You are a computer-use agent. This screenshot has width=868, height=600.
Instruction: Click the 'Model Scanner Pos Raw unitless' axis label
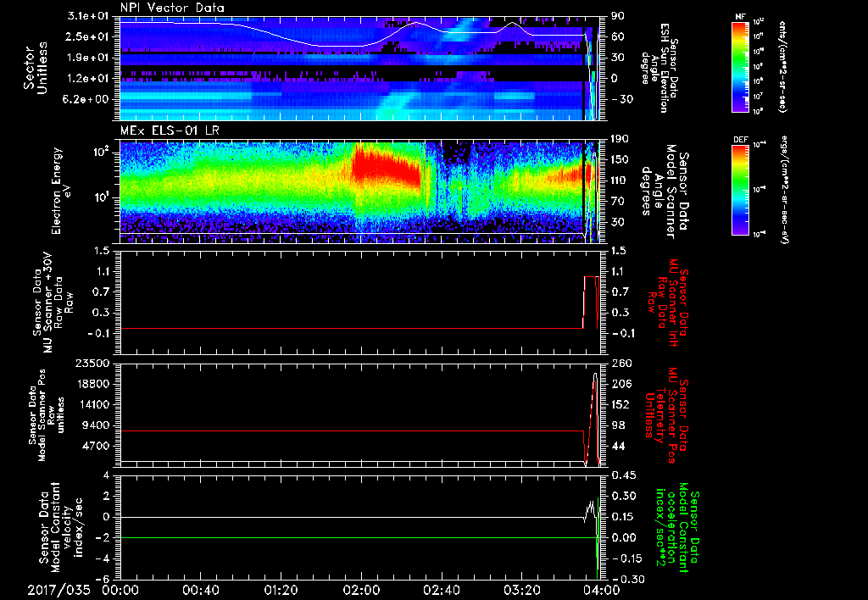tap(46, 415)
